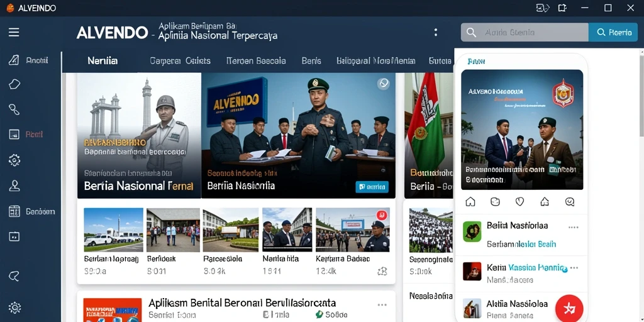Click the share icon below Kertiama Badao

pyautogui.click(x=382, y=271)
